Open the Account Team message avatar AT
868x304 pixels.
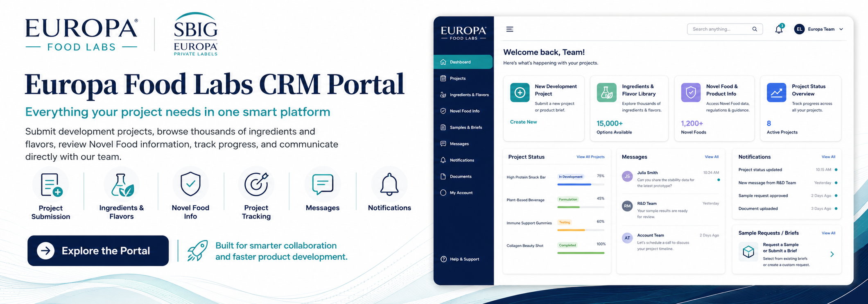tap(627, 238)
